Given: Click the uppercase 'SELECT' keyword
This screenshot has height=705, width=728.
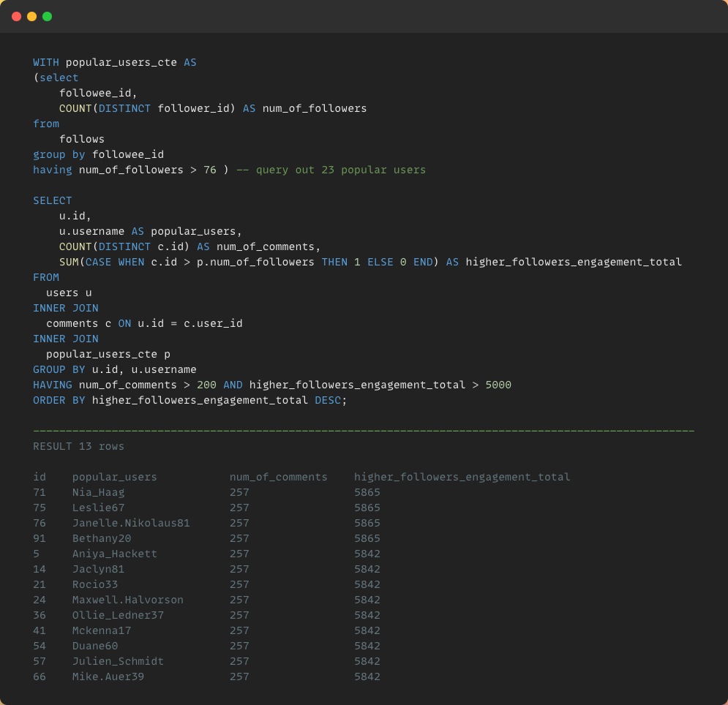Looking at the screenshot, I should (53, 200).
